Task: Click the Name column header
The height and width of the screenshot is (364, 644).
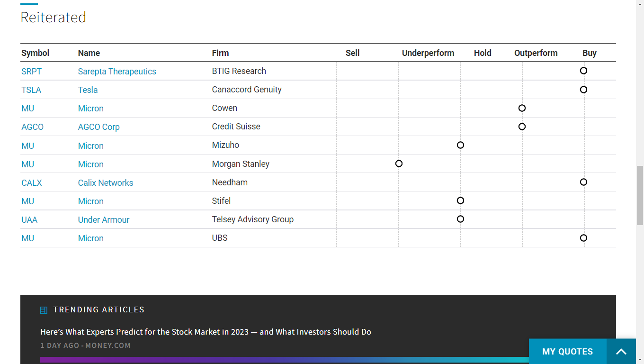Action: point(89,53)
